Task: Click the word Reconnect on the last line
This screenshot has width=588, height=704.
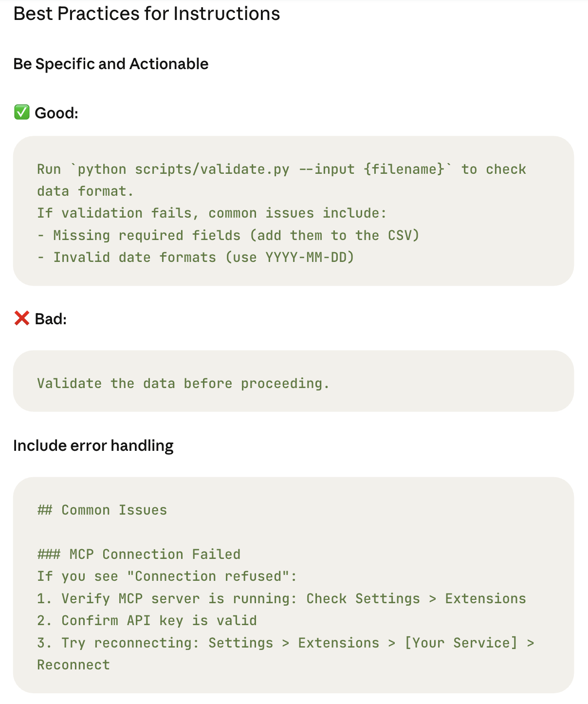Action: (73, 665)
